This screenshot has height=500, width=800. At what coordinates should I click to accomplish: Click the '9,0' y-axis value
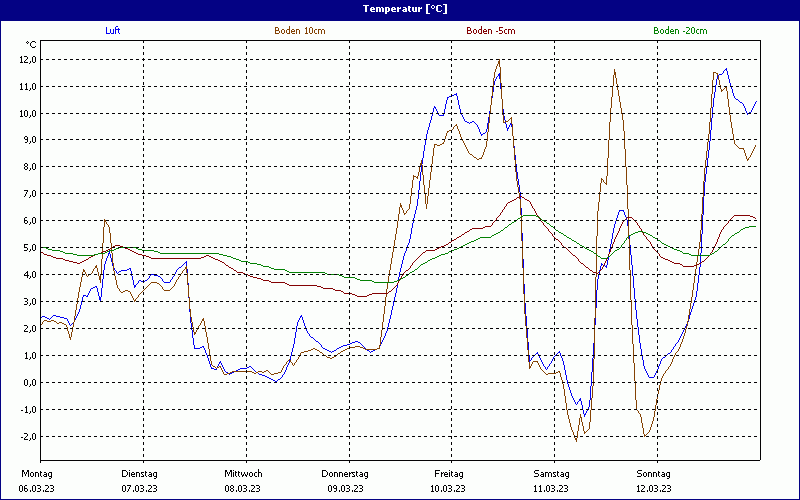30,140
